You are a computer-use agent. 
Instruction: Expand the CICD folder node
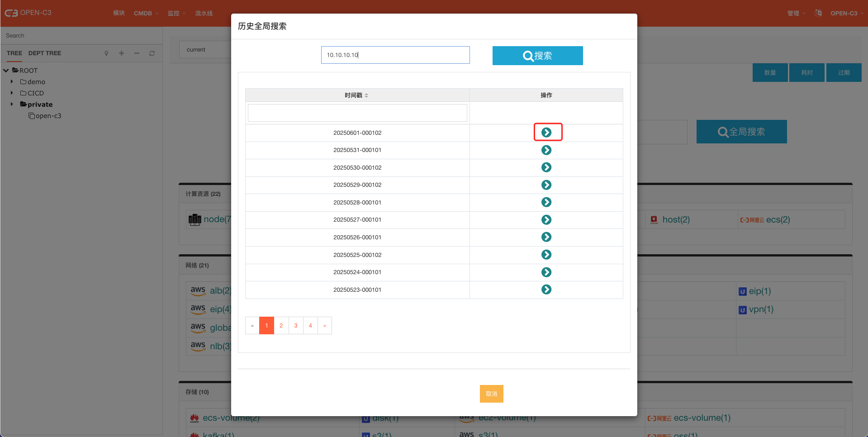12,93
